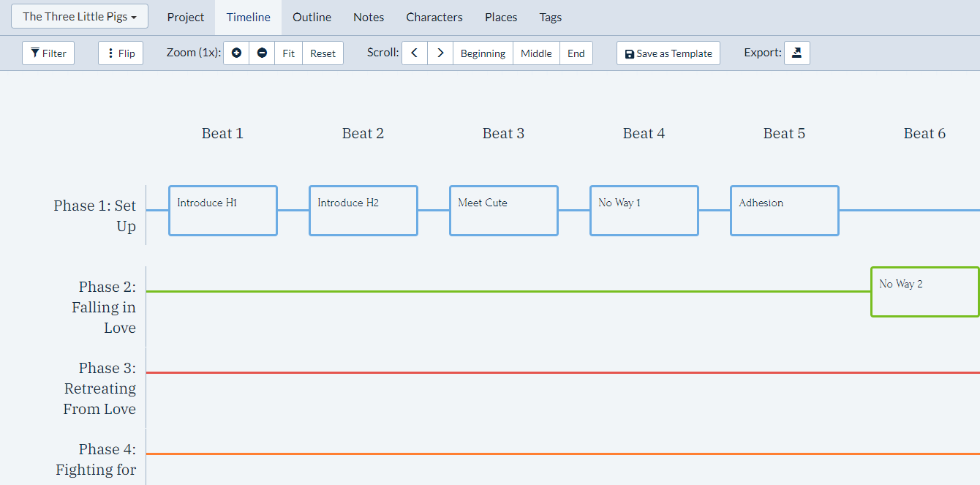Click Fit to fit the timeline

tap(288, 53)
